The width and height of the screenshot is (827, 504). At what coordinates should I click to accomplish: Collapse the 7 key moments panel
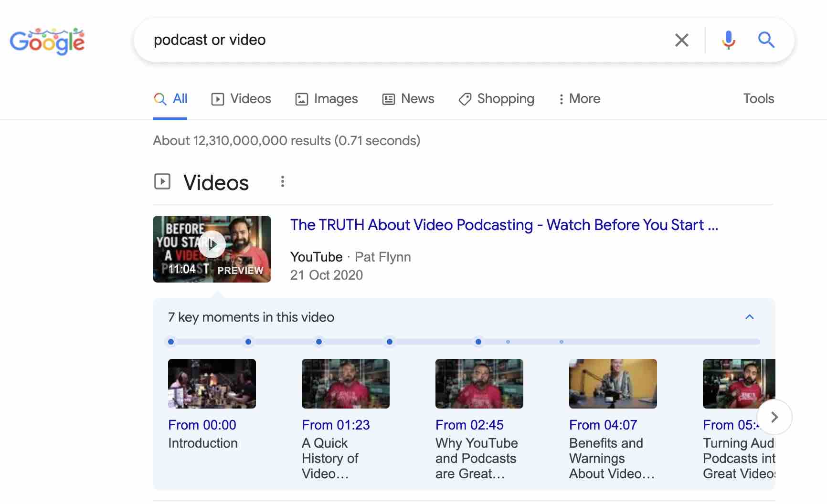(749, 316)
